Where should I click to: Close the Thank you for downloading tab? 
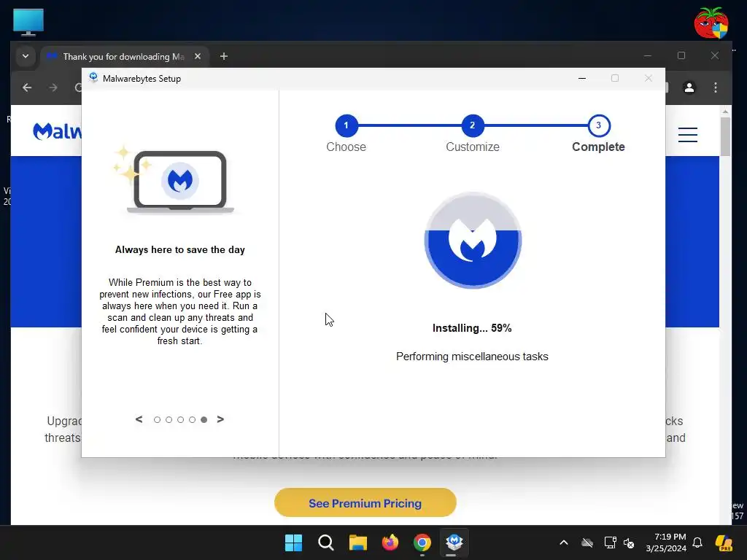pyautogui.click(x=198, y=57)
